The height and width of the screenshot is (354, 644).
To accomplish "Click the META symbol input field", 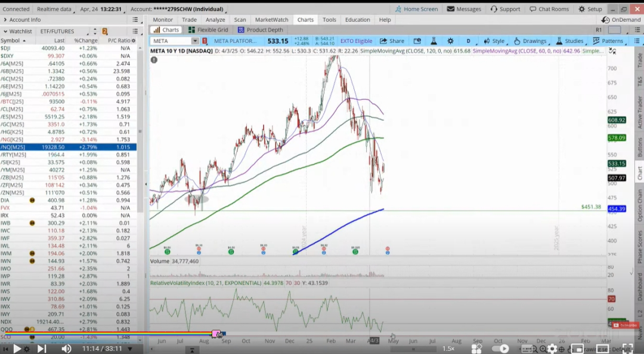I will 171,41.
